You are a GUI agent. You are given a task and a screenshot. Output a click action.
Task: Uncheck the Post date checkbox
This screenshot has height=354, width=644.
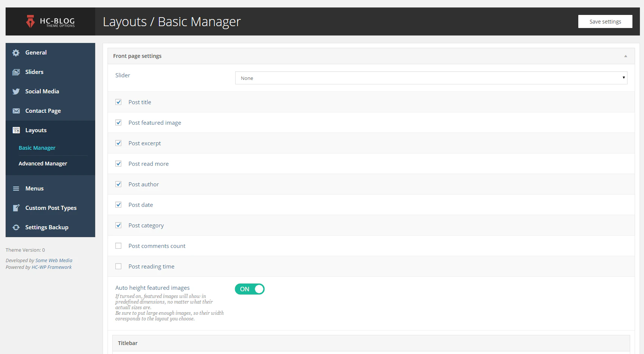click(x=118, y=205)
